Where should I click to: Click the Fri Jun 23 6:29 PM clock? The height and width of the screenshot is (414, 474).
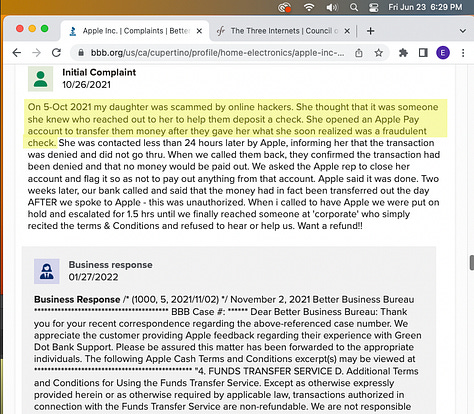[x=425, y=7]
